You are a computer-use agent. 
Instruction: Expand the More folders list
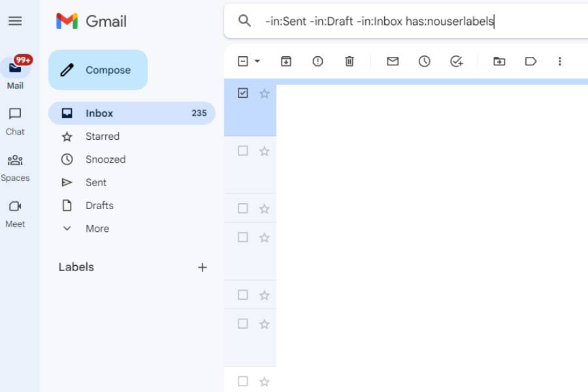pyautogui.click(x=131, y=229)
